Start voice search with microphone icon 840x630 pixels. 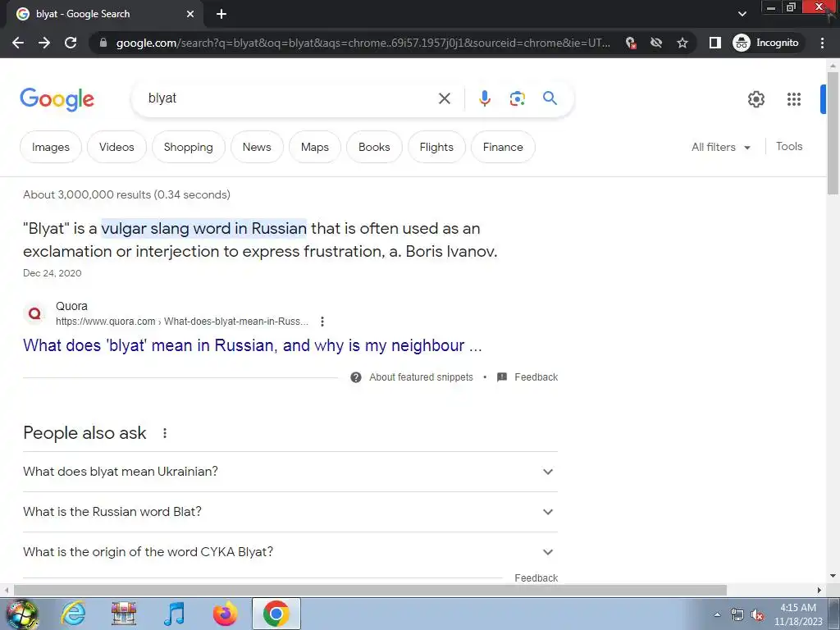(484, 98)
